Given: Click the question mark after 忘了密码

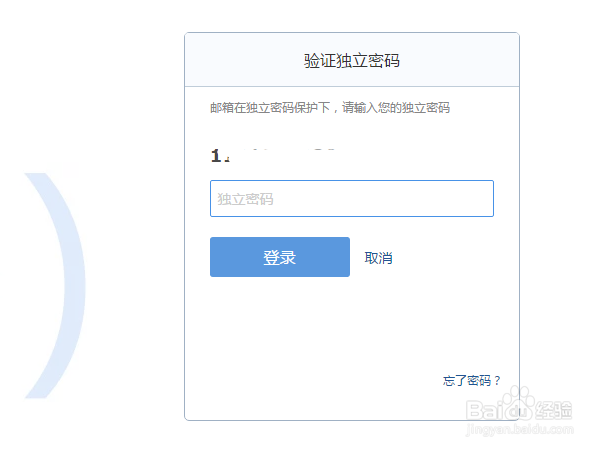Looking at the screenshot, I should [497, 380].
